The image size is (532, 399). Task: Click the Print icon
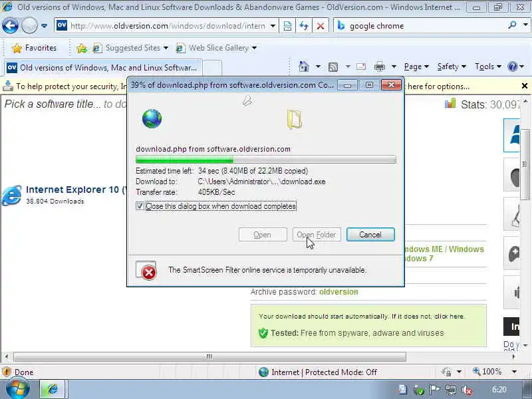click(x=379, y=67)
